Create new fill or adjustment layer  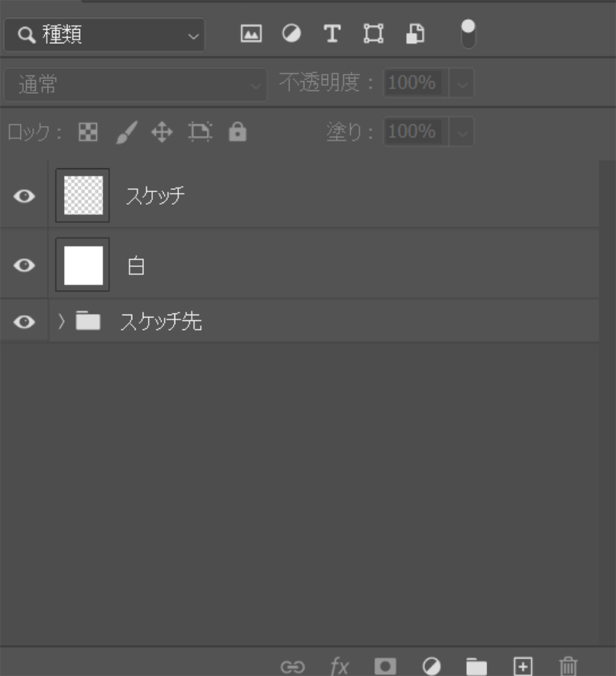tap(431, 666)
